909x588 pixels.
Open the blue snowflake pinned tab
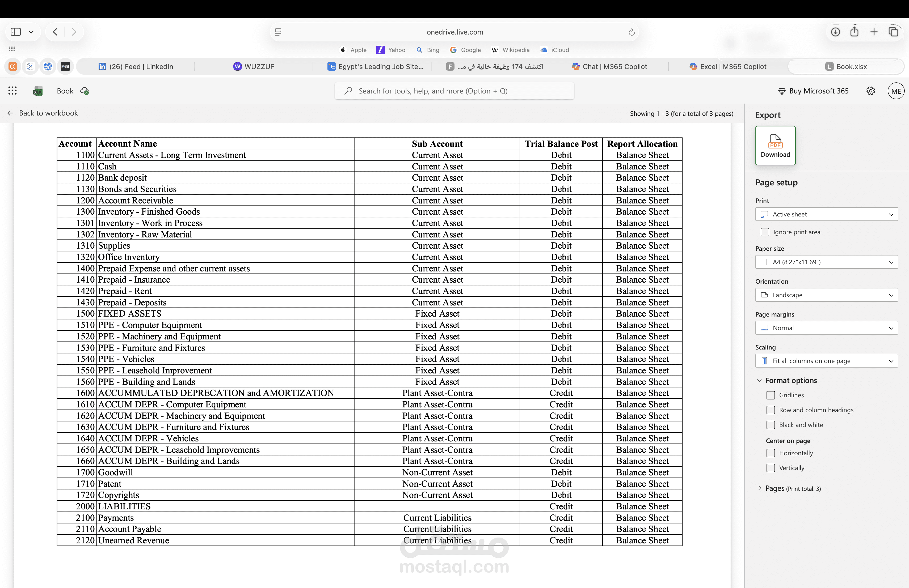48,66
